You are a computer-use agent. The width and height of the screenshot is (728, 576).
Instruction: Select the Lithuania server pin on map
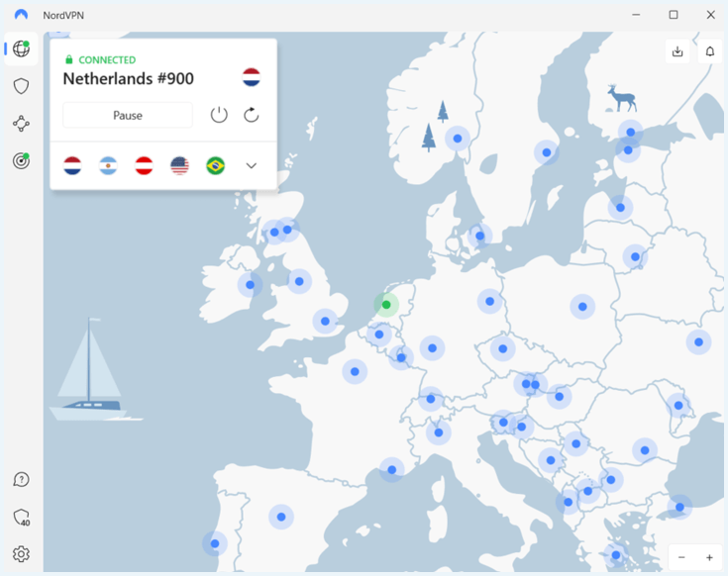pyautogui.click(x=635, y=257)
